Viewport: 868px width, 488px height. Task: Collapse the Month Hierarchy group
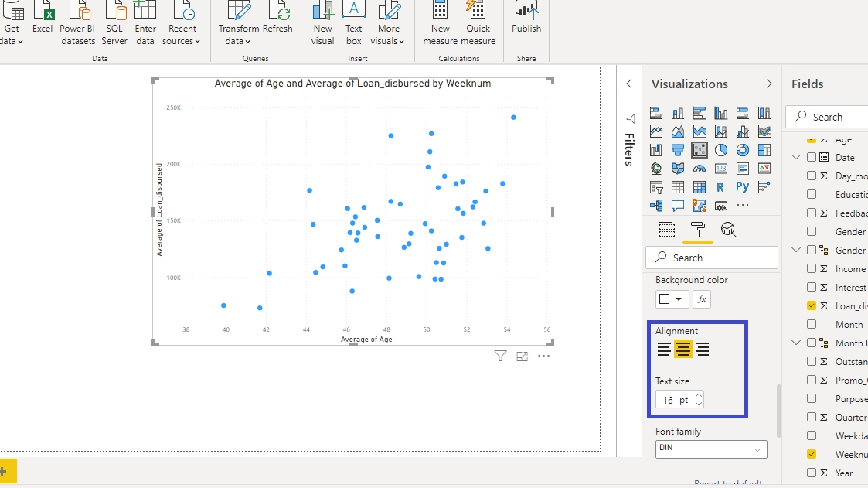point(797,343)
